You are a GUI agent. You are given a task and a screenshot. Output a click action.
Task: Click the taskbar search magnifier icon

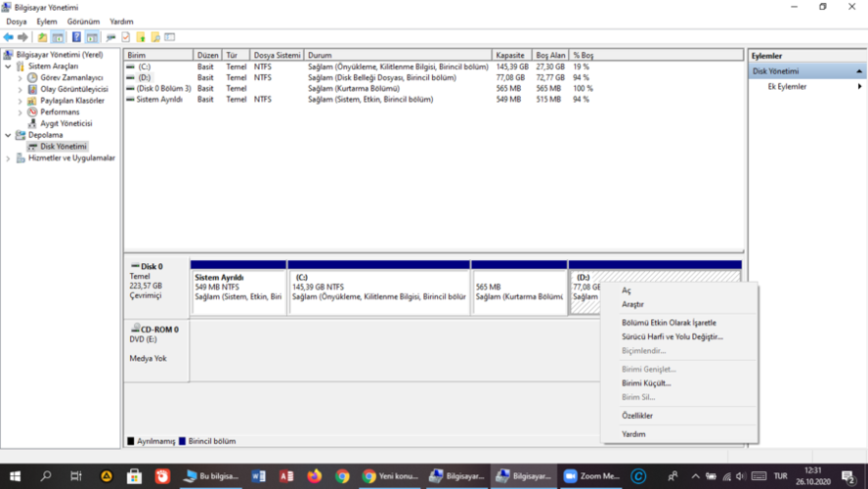coord(46,476)
